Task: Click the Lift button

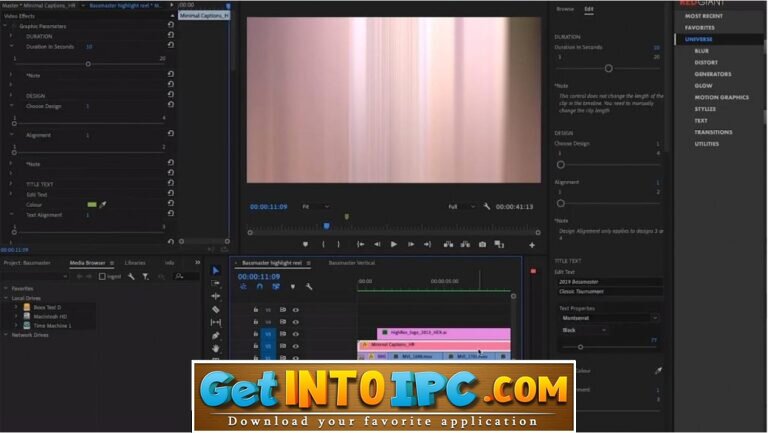Action: pos(448,244)
